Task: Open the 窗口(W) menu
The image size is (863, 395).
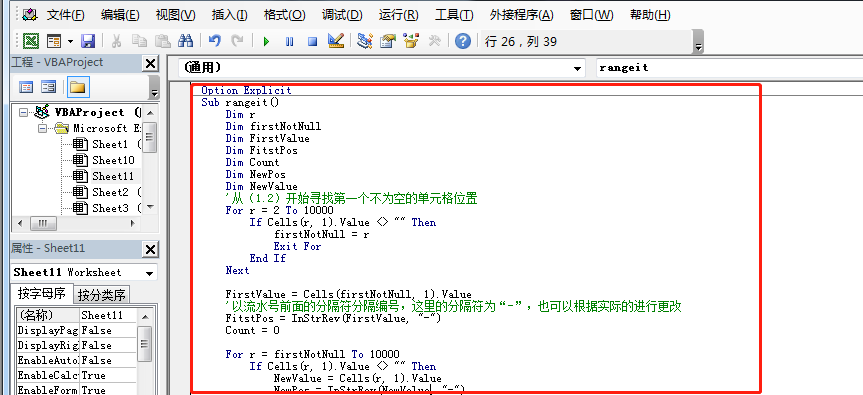Action: tap(592, 15)
